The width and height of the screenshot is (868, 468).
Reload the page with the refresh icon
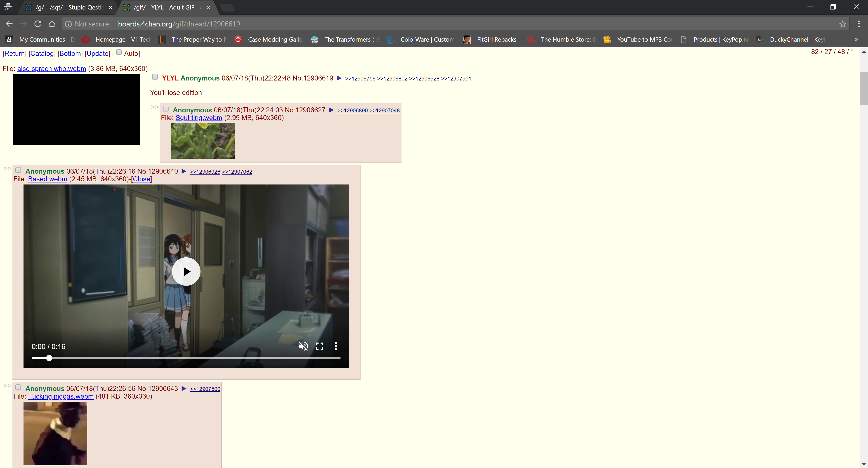pyautogui.click(x=38, y=24)
